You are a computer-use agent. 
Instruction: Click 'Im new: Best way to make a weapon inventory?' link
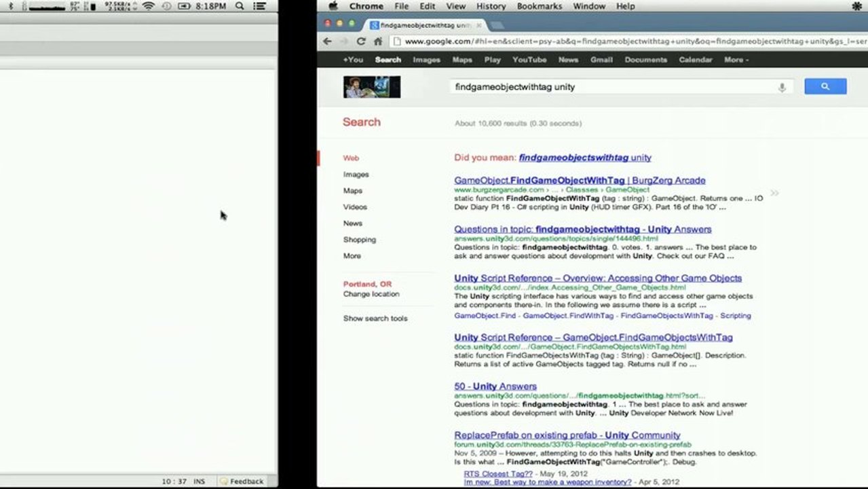point(548,482)
